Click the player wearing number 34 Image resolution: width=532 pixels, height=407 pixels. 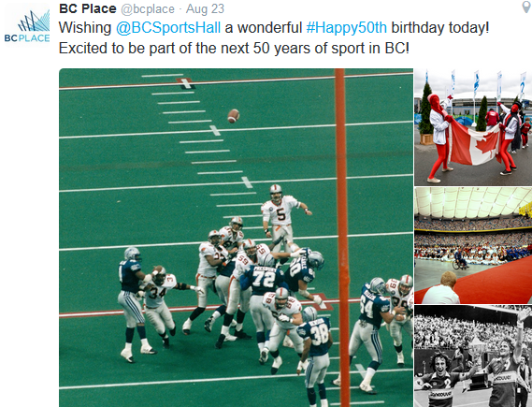158,306
